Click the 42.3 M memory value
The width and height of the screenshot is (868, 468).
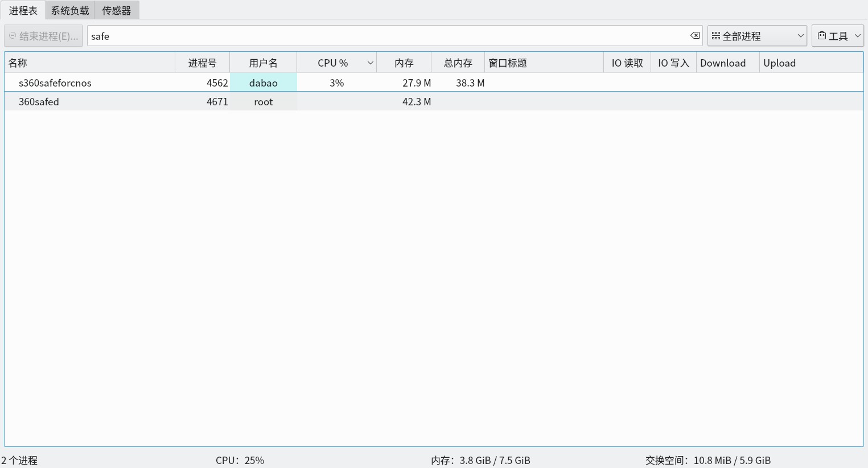pos(417,101)
